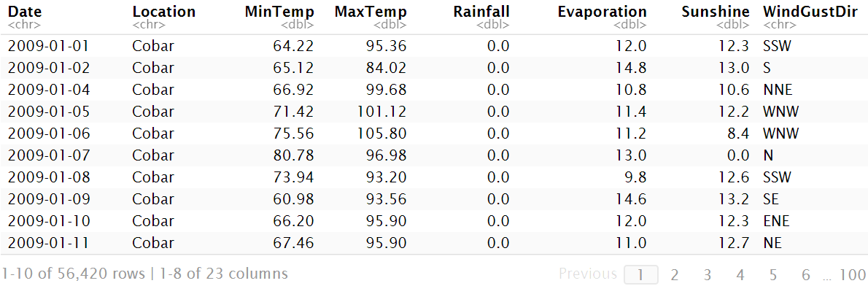Click the Location column header
The image size is (868, 286).
point(164,12)
